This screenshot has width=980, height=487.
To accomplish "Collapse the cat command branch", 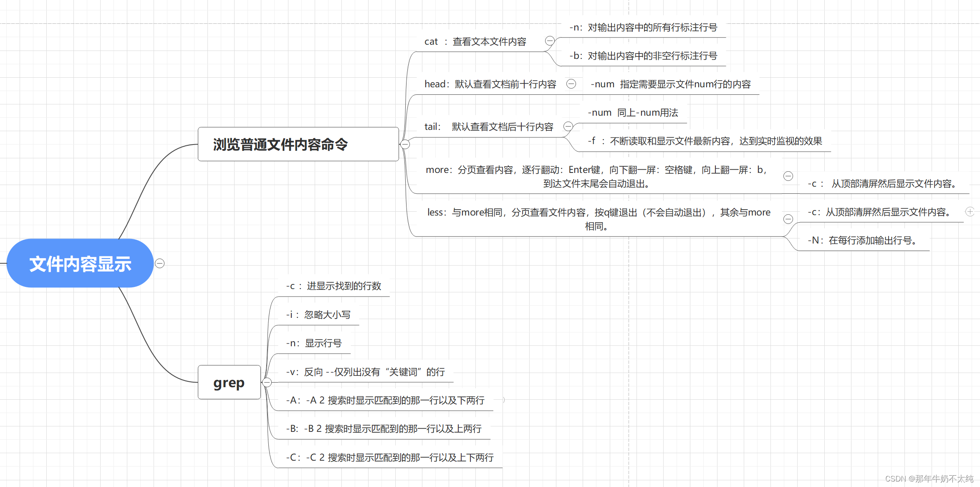I will 550,41.
